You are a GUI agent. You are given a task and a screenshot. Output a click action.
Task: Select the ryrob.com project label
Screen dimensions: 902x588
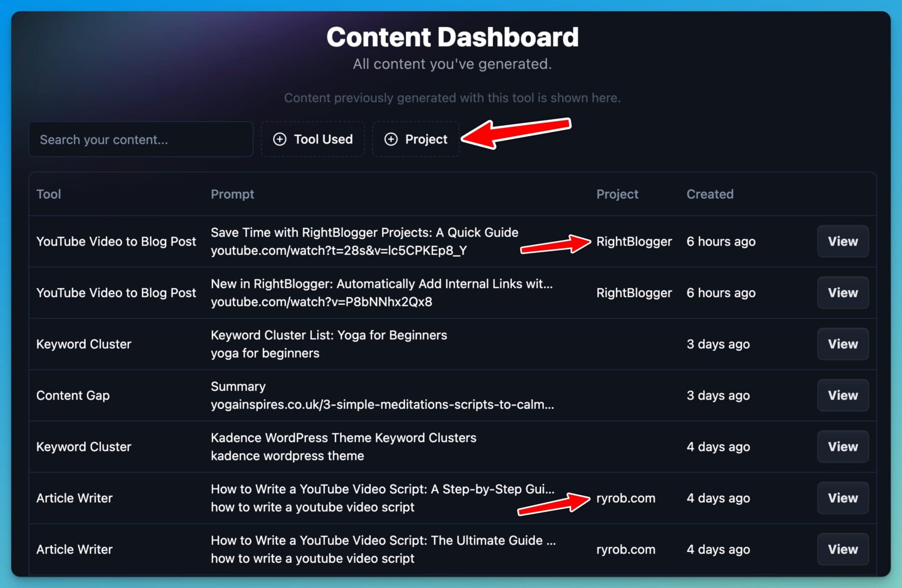pos(625,498)
